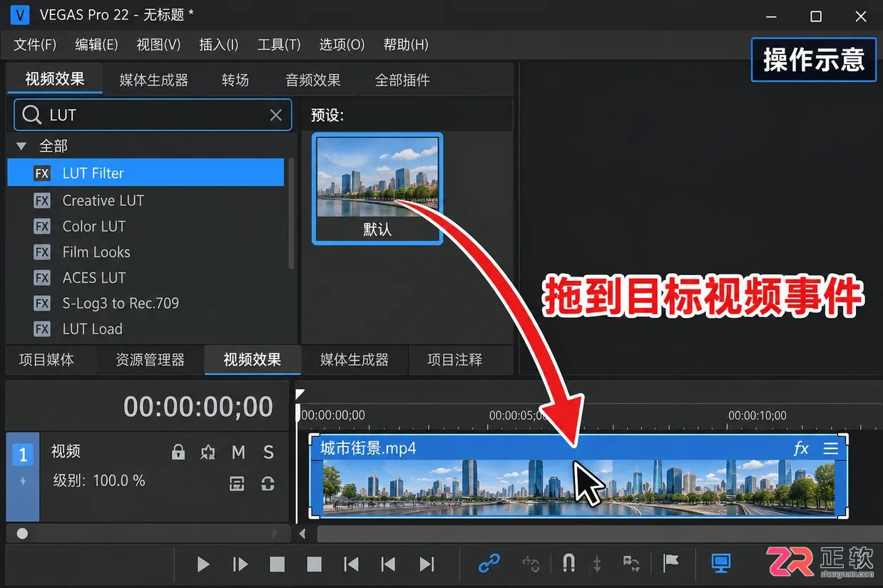The image size is (883, 588).
Task: Switch to the top 媒体生成器 tab
Action: coord(154,80)
